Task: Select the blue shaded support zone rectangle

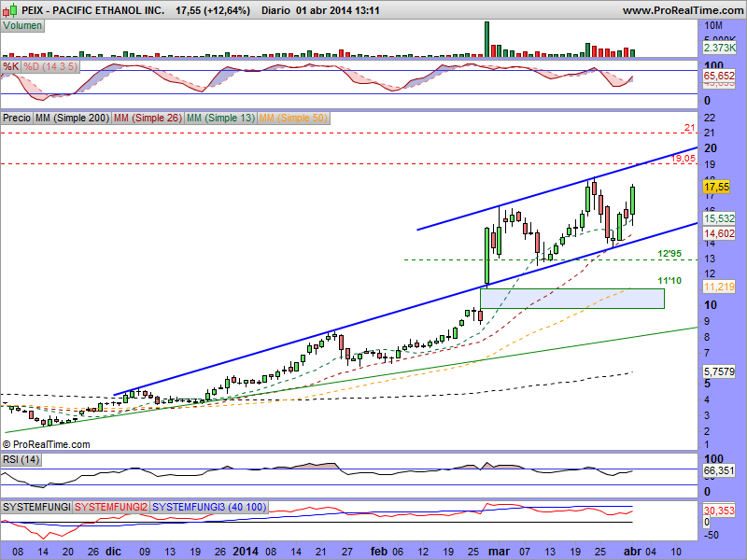Action: coord(572,299)
